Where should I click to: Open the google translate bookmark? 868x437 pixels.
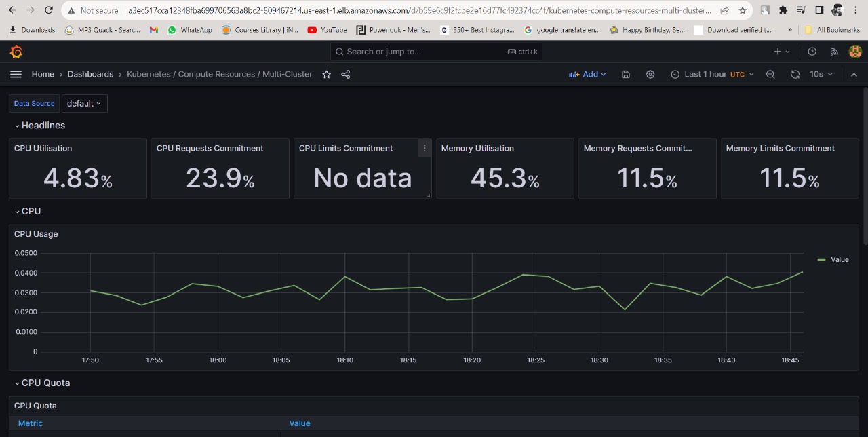(562, 30)
